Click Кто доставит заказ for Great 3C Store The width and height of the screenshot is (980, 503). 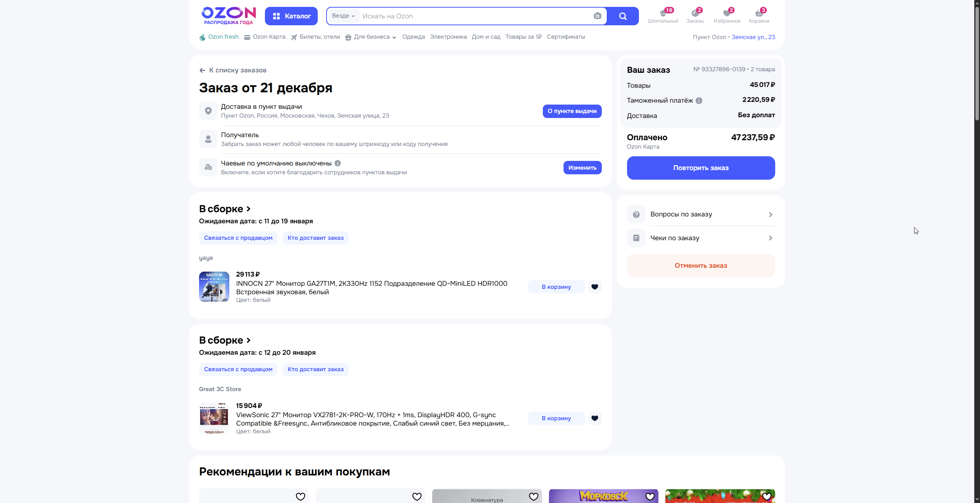coord(315,370)
